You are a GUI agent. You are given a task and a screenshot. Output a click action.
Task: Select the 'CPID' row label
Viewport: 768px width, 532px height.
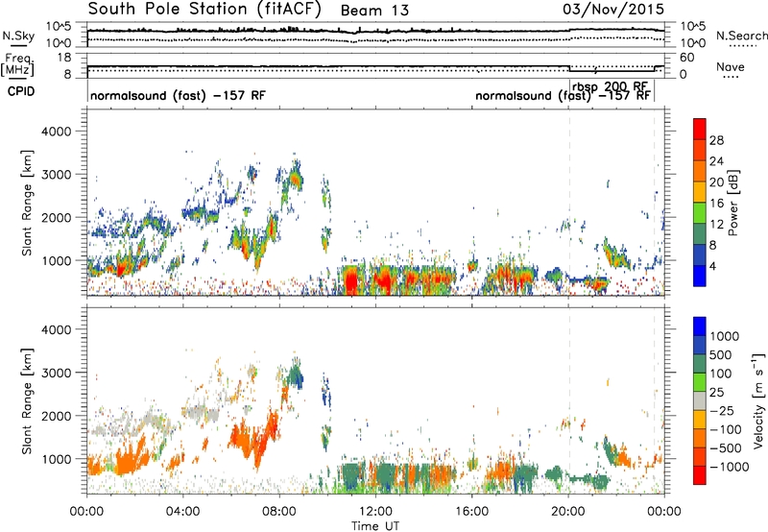pos(21,91)
